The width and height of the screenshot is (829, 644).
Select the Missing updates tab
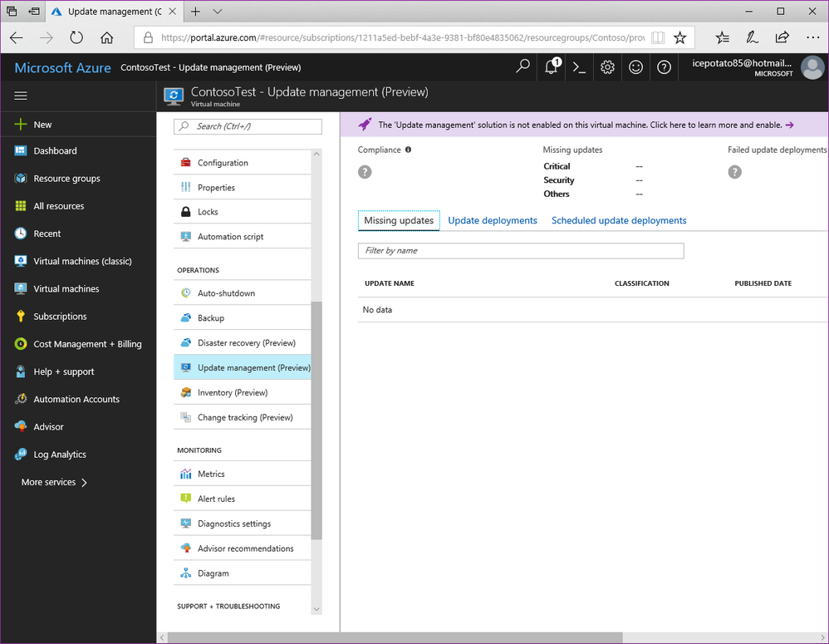399,220
